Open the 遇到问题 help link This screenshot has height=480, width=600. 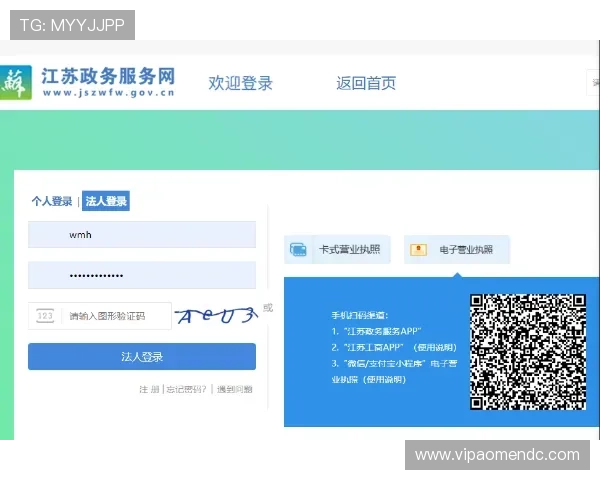[x=235, y=390]
